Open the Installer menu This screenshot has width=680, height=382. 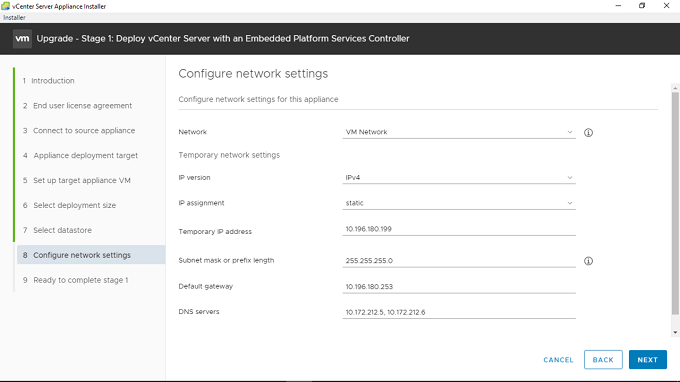(x=14, y=17)
